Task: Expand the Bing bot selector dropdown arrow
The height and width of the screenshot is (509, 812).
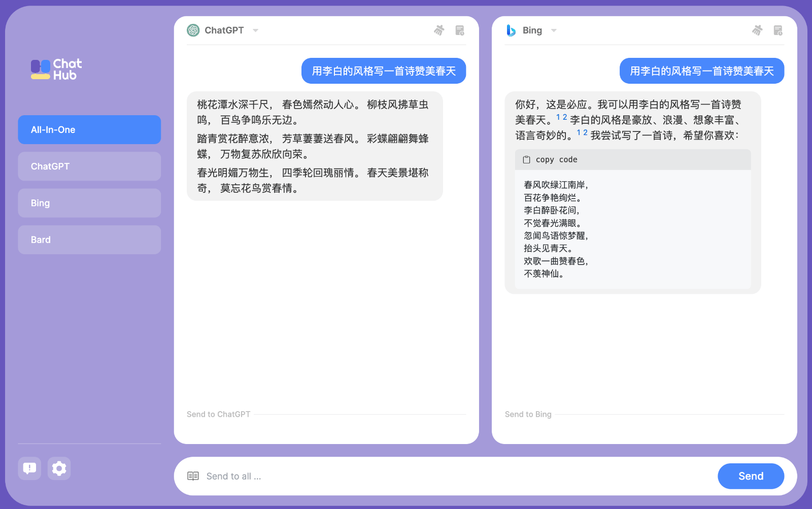Action: (554, 30)
